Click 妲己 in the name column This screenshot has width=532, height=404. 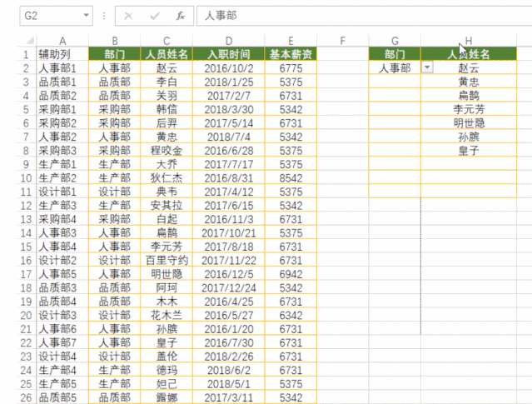pos(167,384)
